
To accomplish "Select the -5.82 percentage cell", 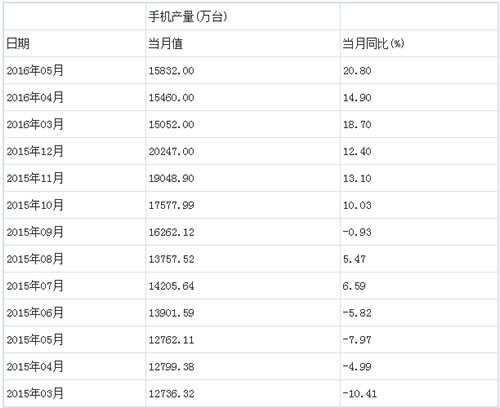I will [357, 313].
